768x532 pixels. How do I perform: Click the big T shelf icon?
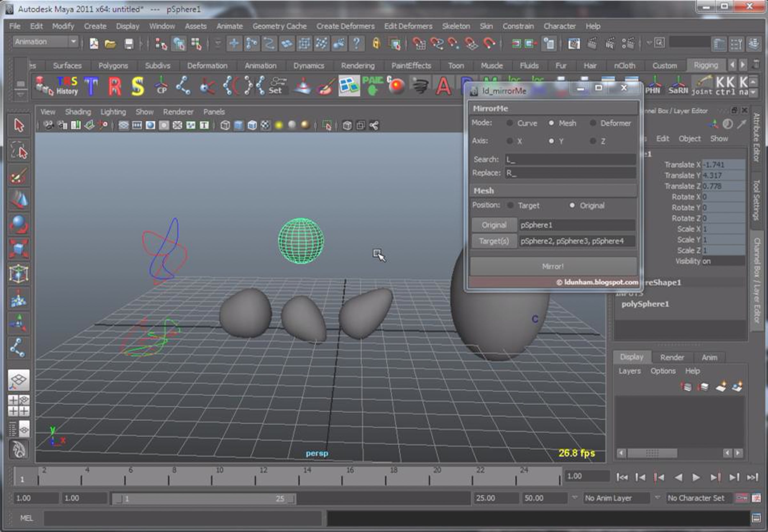91,86
